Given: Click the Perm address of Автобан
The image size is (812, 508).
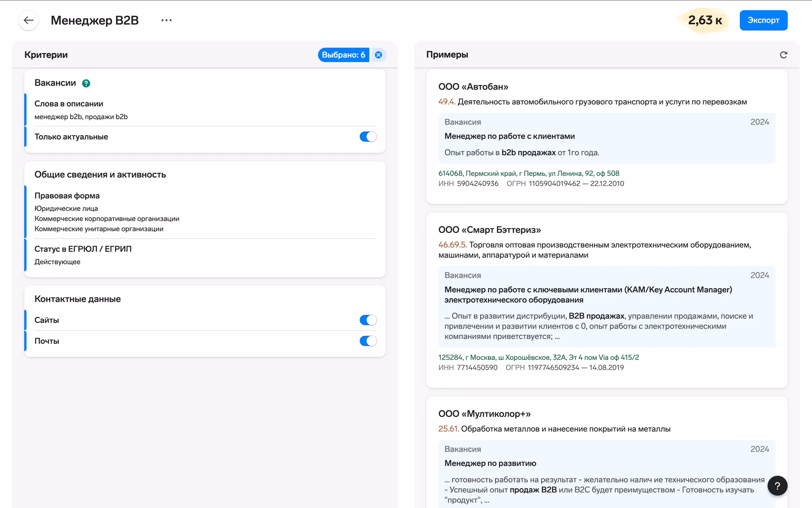Looking at the screenshot, I should coord(529,173).
